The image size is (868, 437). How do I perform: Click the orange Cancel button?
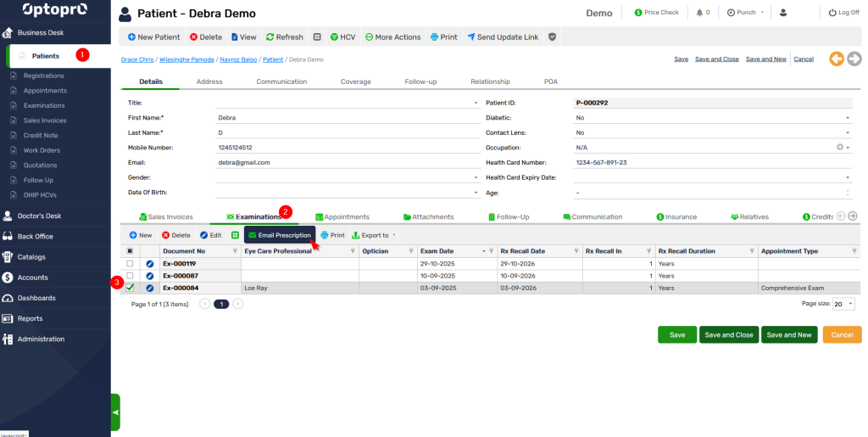(842, 335)
